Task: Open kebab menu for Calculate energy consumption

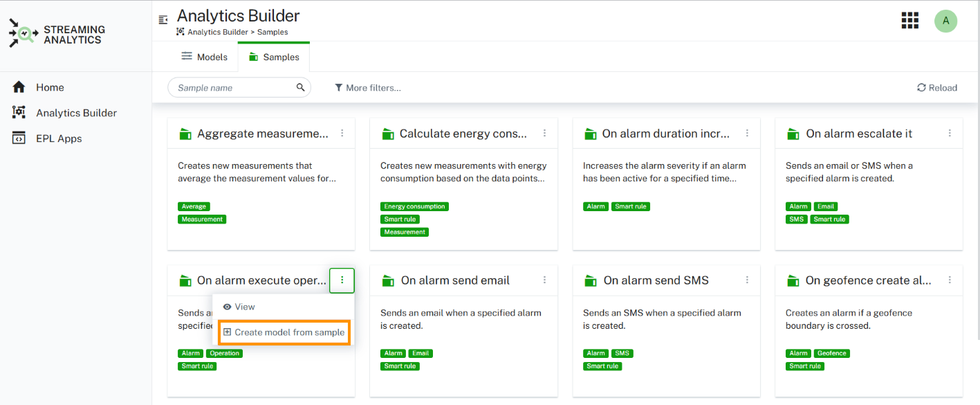Action: (544, 134)
